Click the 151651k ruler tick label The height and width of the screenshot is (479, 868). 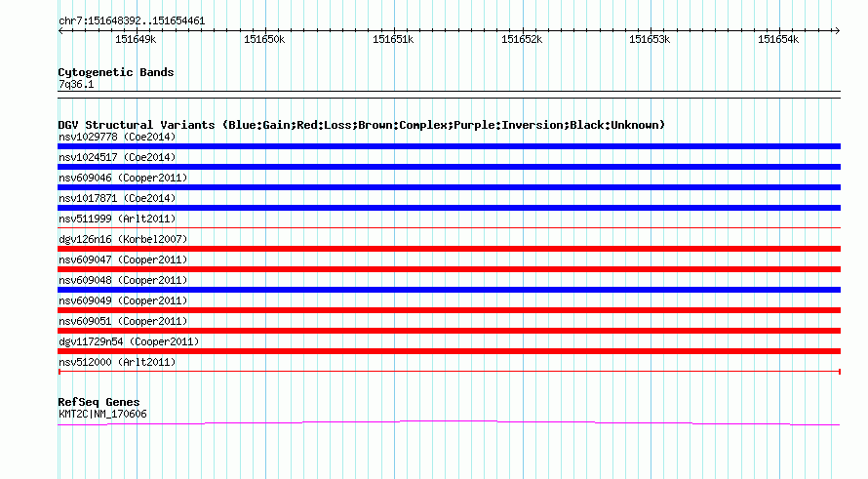393,40
